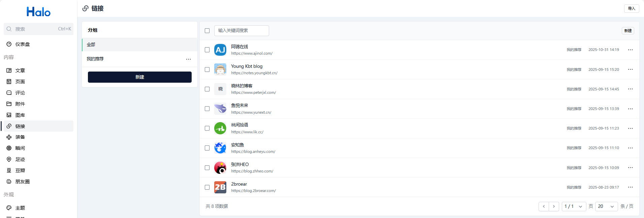Open the more options menu for 鱼悦未来
The image size is (644, 218).
click(630, 109)
